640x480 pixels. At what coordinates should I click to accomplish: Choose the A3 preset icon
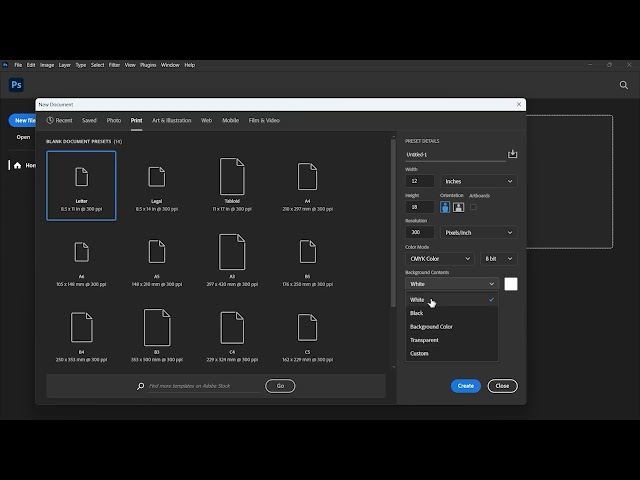pos(232,252)
